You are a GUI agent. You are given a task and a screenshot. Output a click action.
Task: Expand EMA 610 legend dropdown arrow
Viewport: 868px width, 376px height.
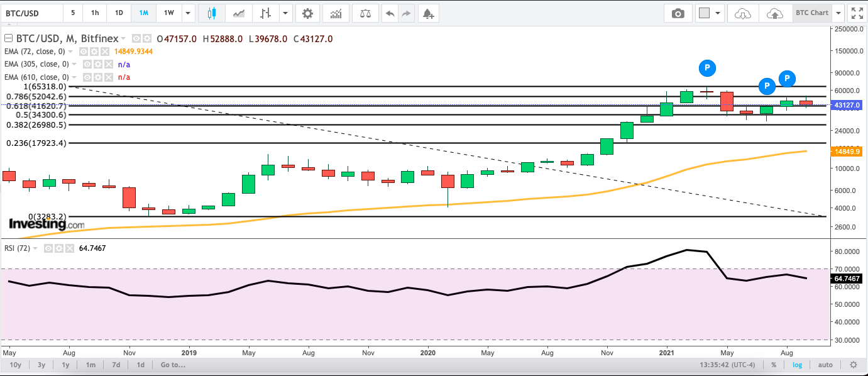pos(75,77)
